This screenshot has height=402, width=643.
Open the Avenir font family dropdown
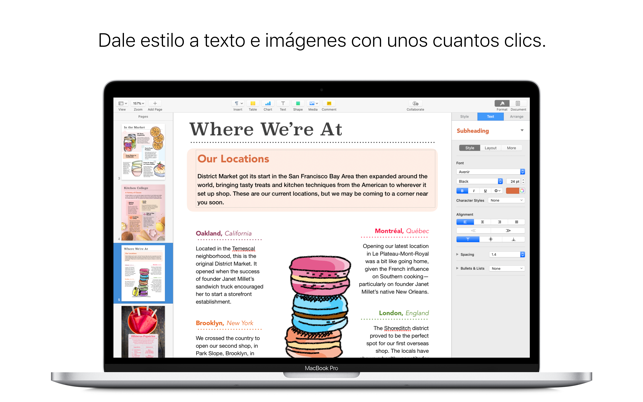pyautogui.click(x=490, y=172)
